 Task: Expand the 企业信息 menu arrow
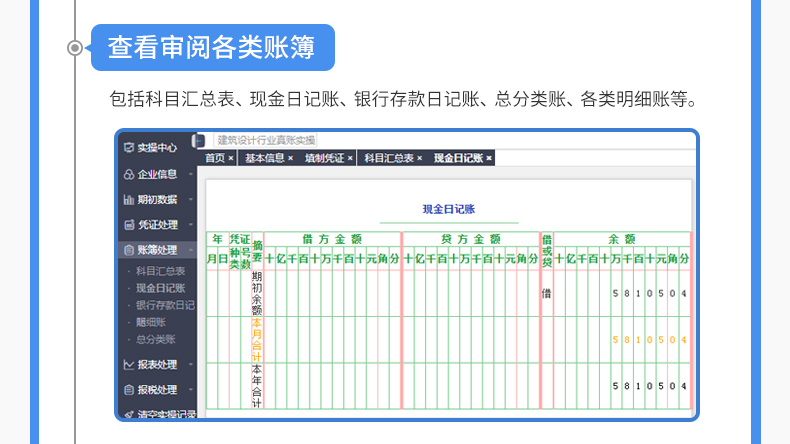coord(189,174)
